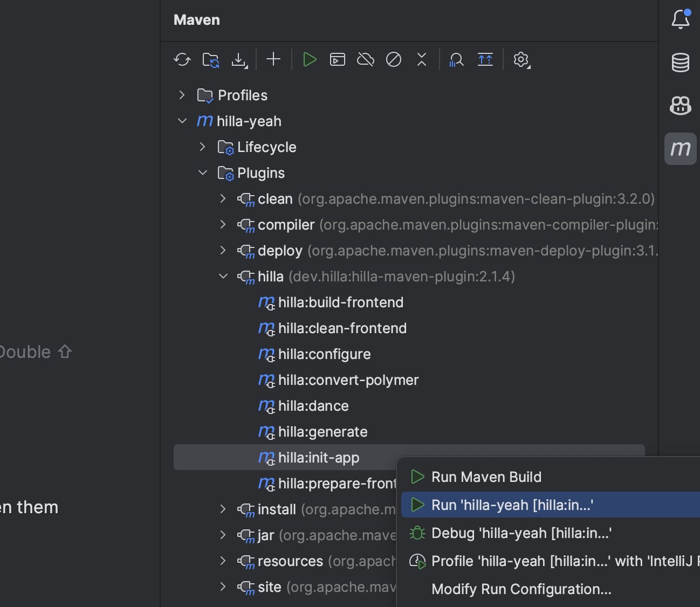Click the hilla plugin icon
The image size is (700, 607).
tap(246, 277)
